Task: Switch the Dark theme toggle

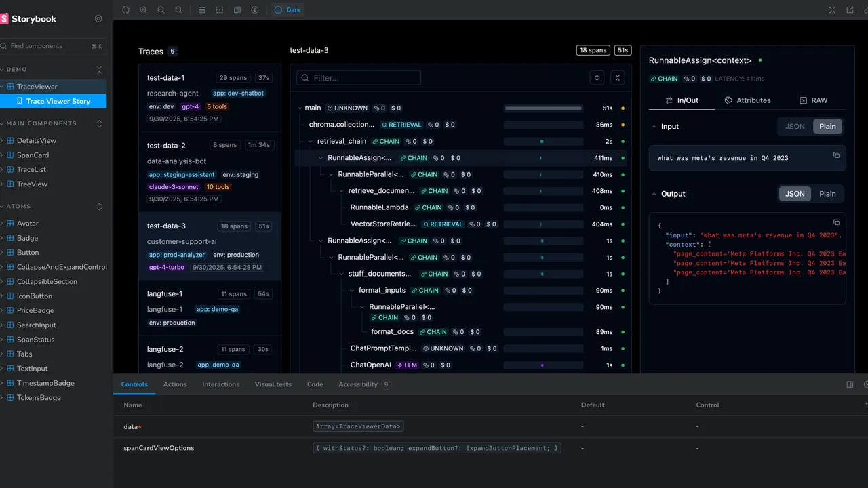Action: 288,10
